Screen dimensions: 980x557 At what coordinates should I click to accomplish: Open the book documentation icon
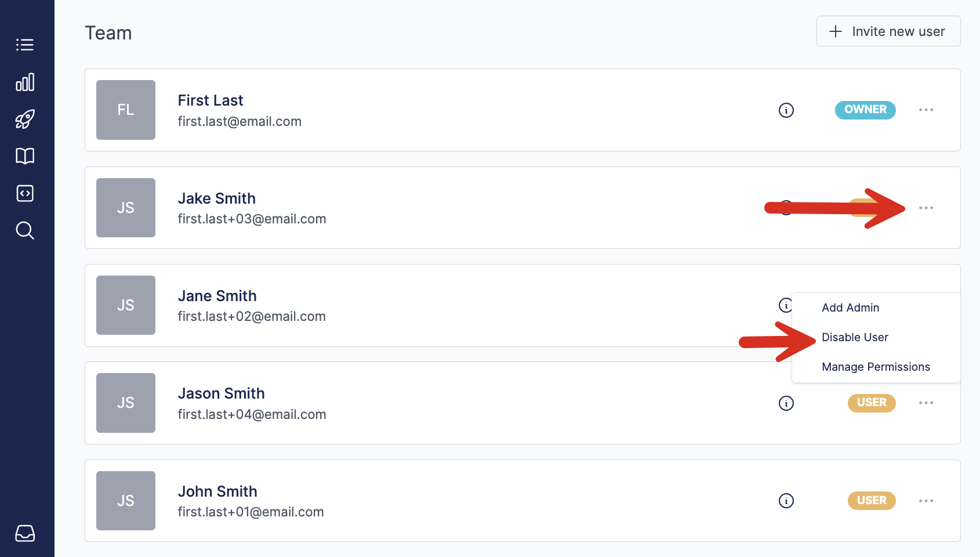click(25, 156)
